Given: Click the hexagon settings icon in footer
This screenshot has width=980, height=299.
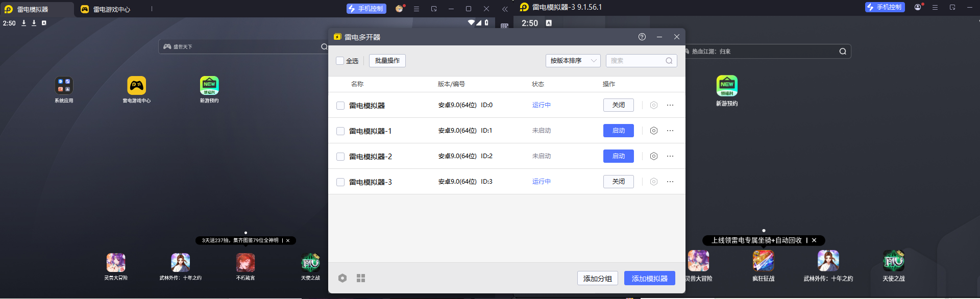Looking at the screenshot, I should (342, 278).
